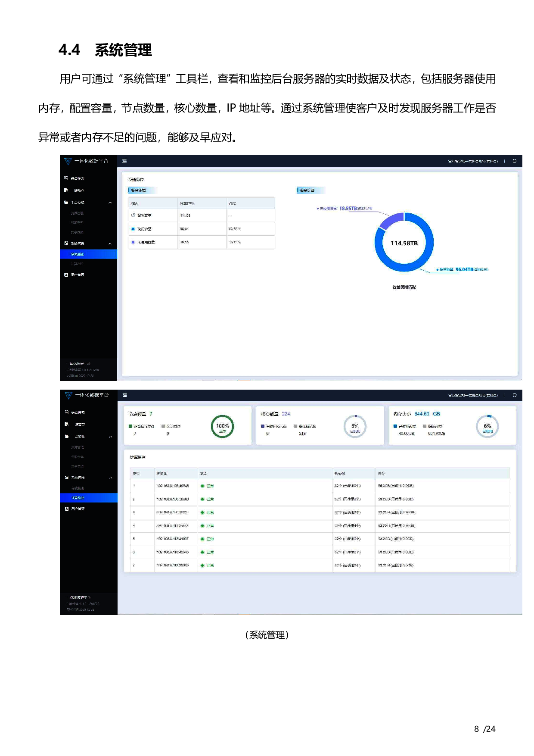Image resolution: width=534 pixels, height=756 pixels.
Task: Click the document icon in the compute screen sidebar
Action: coord(66,424)
